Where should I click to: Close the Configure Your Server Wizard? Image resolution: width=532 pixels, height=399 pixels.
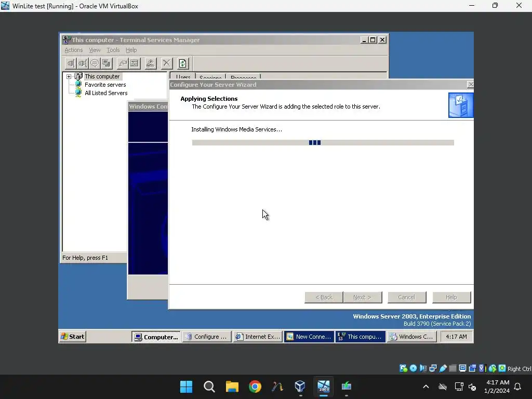click(470, 85)
